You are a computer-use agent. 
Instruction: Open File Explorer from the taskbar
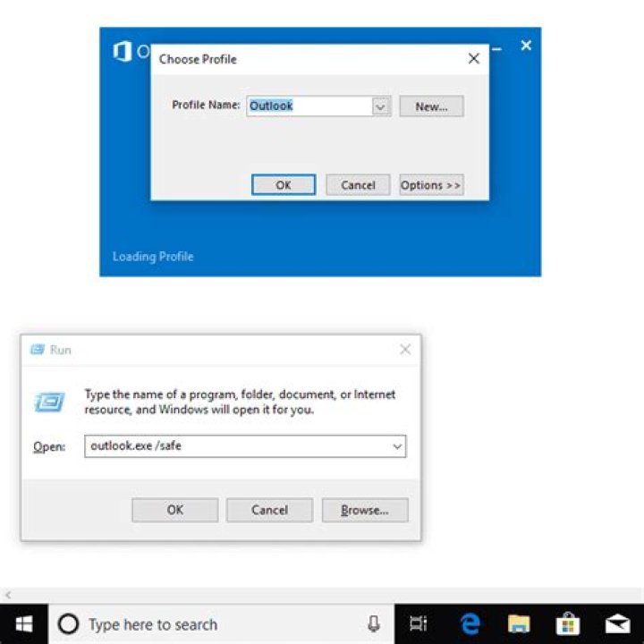click(x=519, y=623)
